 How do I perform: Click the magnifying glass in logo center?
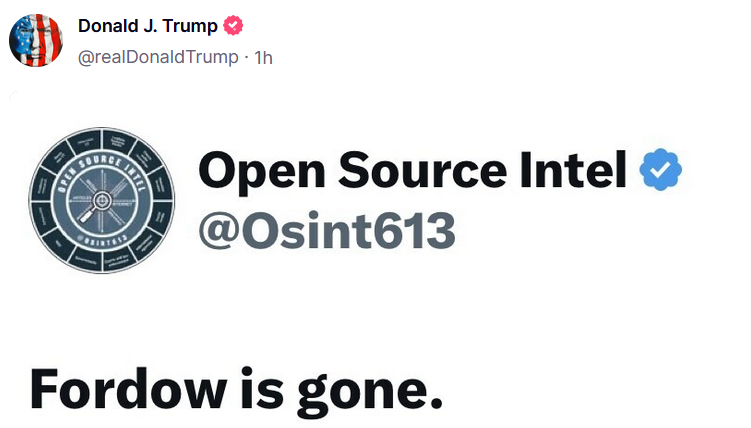click(x=96, y=206)
